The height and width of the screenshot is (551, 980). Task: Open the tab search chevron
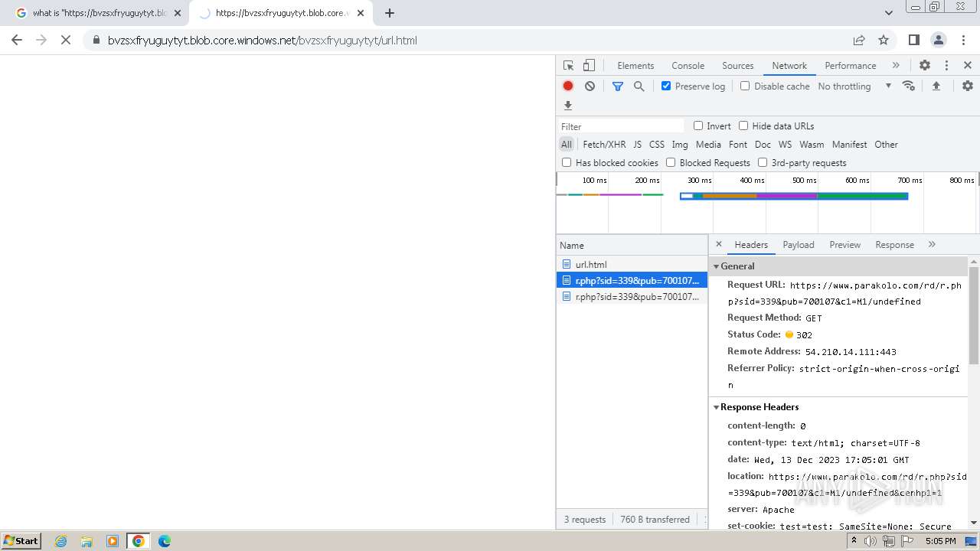888,13
